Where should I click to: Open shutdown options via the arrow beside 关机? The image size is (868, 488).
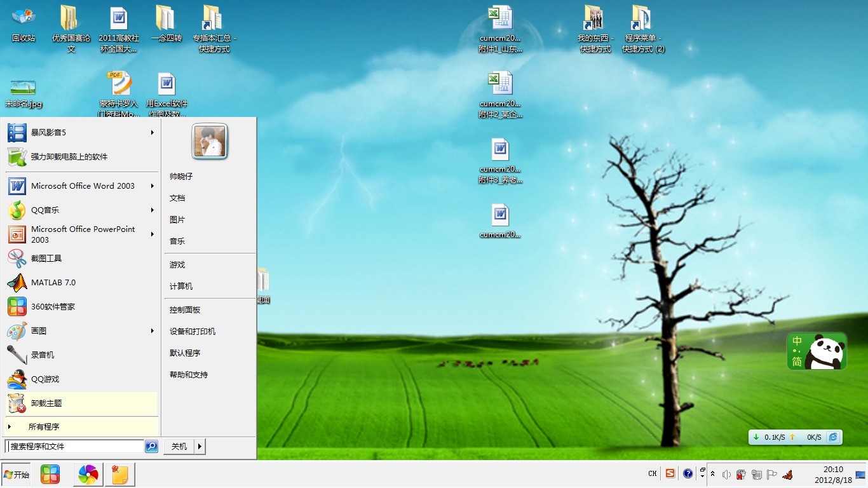[x=200, y=446]
